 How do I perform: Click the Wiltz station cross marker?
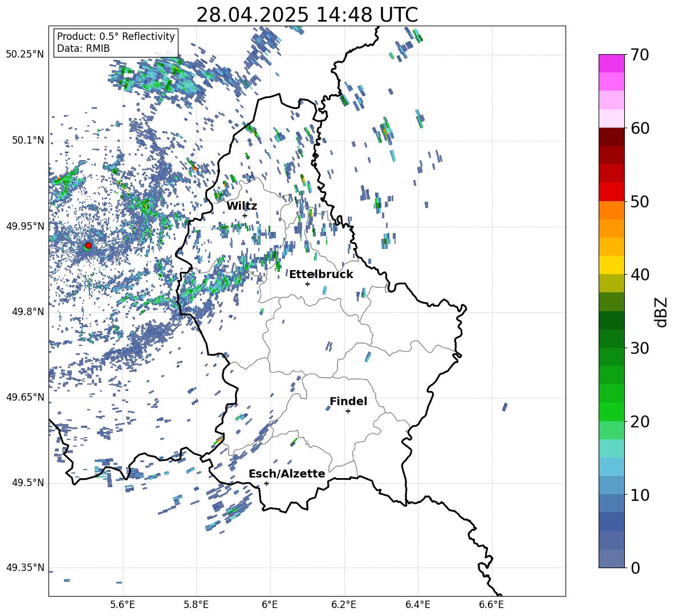click(x=245, y=215)
